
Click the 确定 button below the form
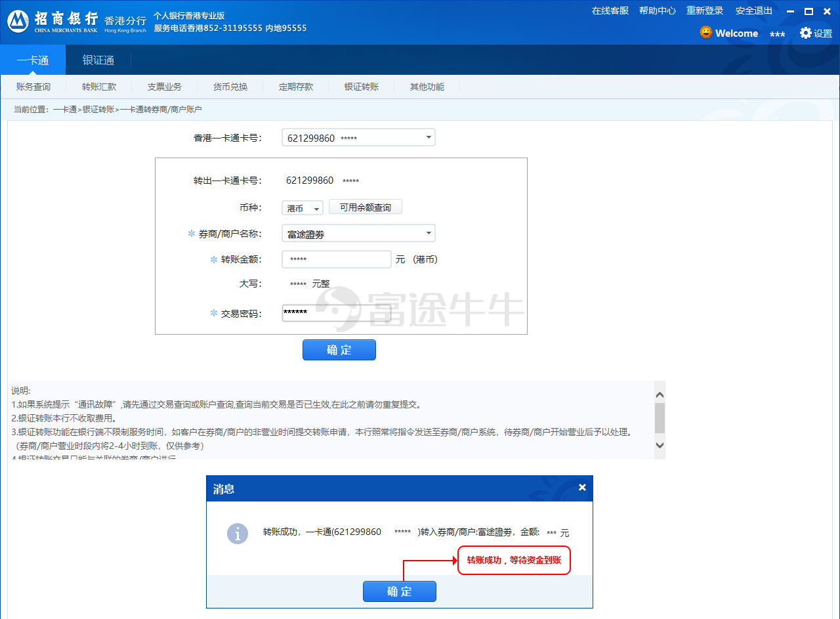(x=339, y=350)
